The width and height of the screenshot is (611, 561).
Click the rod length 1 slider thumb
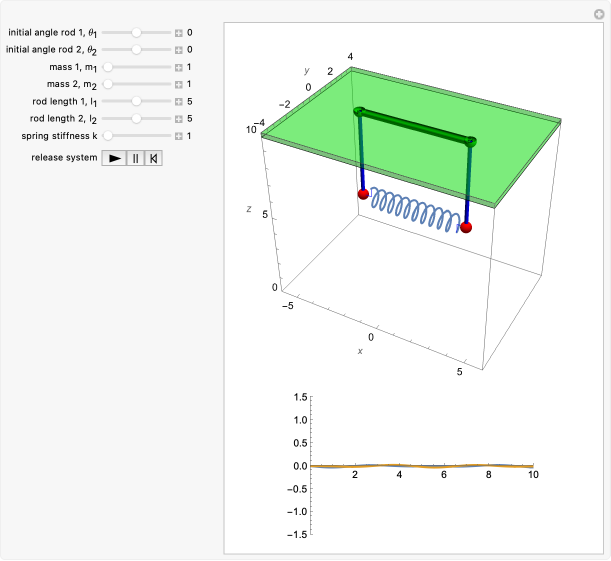point(137,101)
